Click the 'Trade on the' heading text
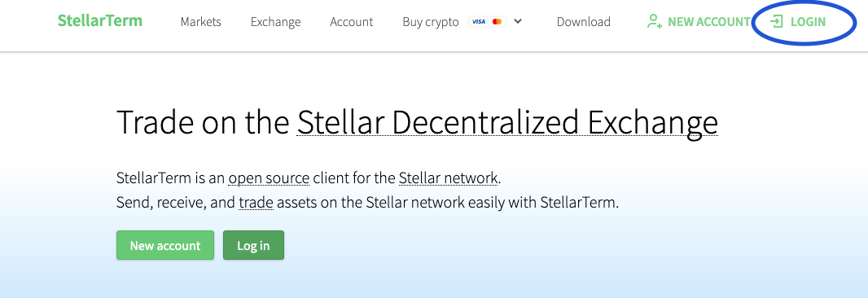The height and width of the screenshot is (298, 868). point(204,122)
